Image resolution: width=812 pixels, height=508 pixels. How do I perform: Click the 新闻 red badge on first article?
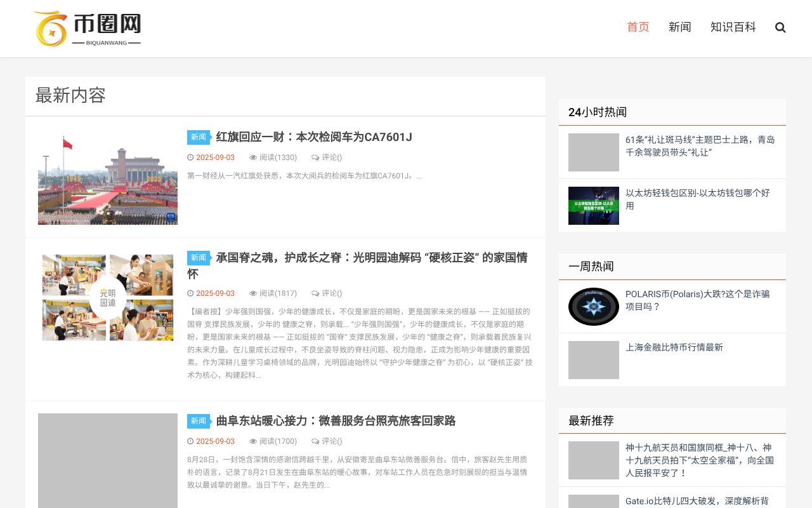pyautogui.click(x=198, y=137)
